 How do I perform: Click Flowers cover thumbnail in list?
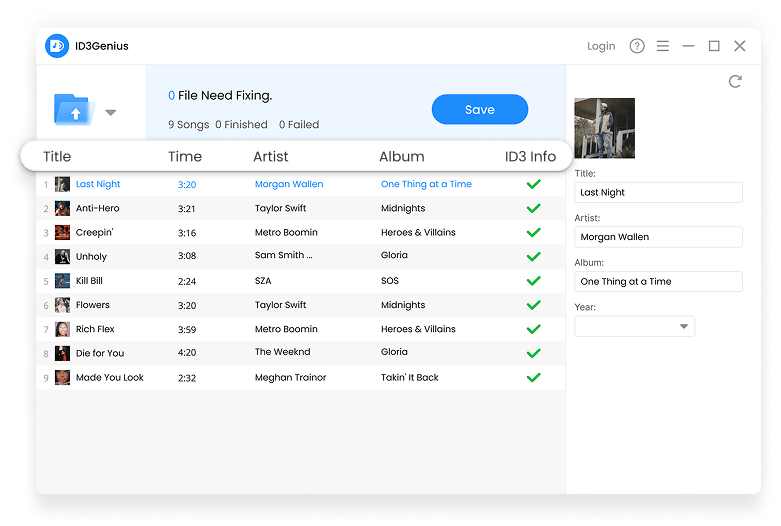[x=62, y=305]
